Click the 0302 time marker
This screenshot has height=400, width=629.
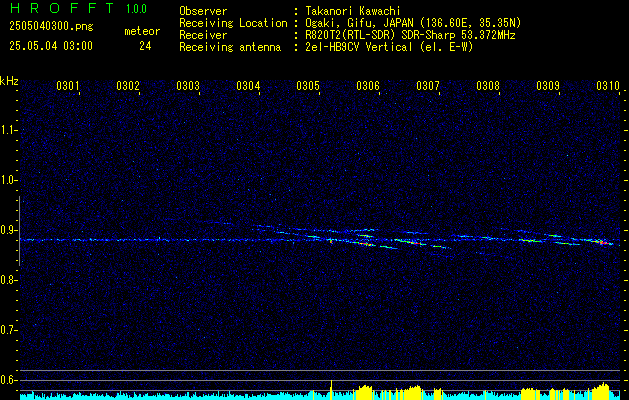click(x=128, y=86)
